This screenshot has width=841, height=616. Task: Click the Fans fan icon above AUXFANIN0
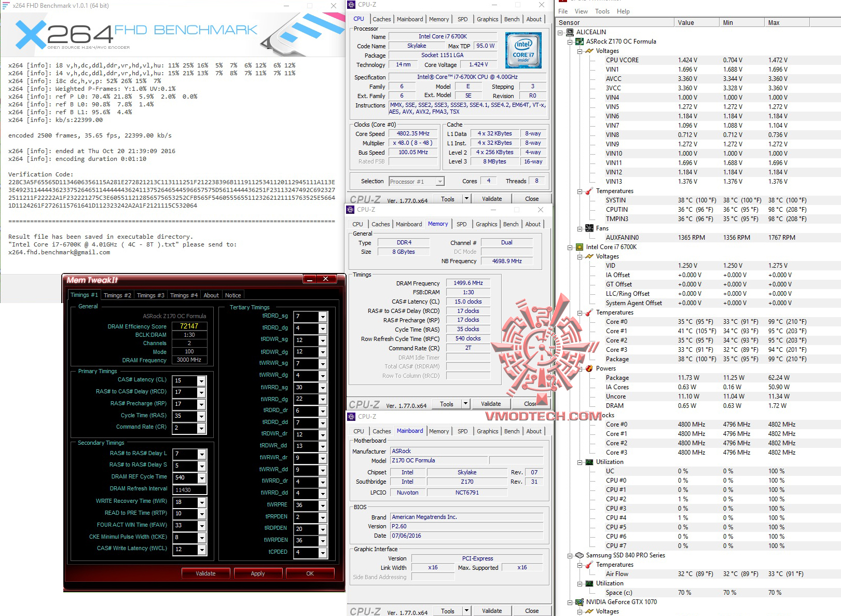[x=590, y=228]
